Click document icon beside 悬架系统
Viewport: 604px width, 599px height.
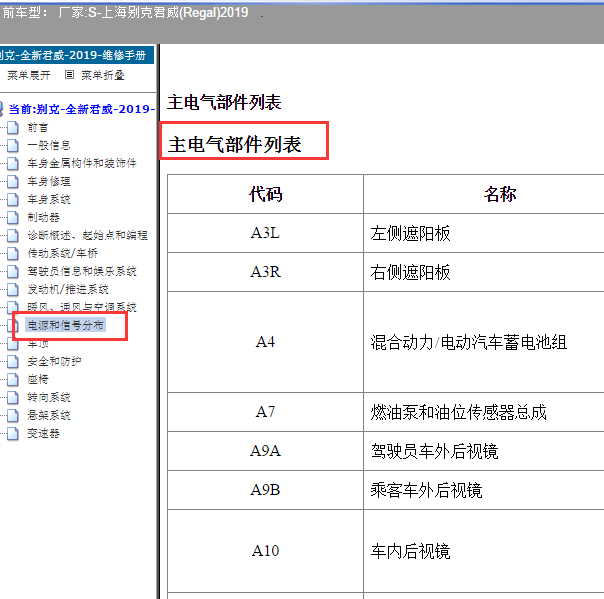[x=13, y=415]
